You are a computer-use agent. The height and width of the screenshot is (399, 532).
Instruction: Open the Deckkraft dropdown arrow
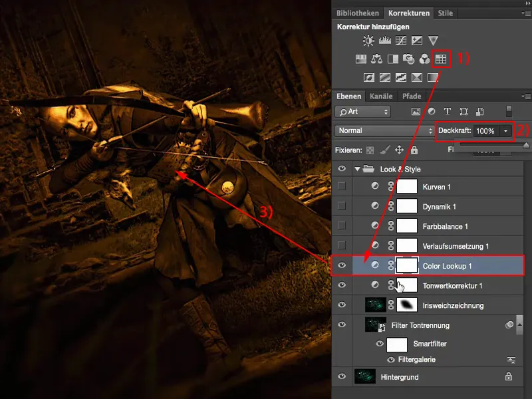point(505,131)
